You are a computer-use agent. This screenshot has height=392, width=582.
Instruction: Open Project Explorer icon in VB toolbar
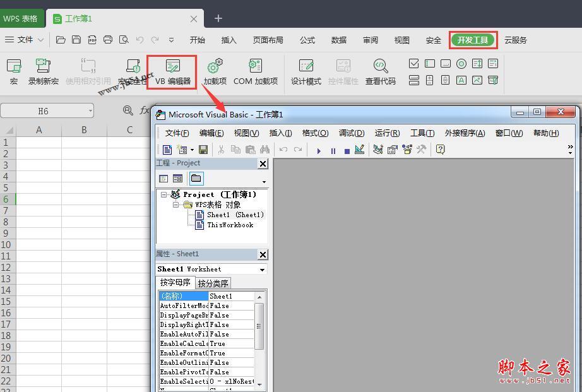(x=378, y=150)
